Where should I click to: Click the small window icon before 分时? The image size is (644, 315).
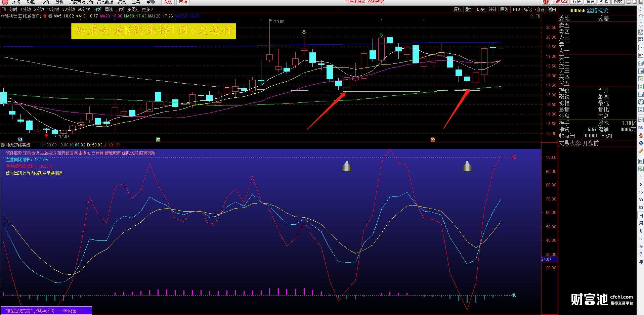pos(4,9)
